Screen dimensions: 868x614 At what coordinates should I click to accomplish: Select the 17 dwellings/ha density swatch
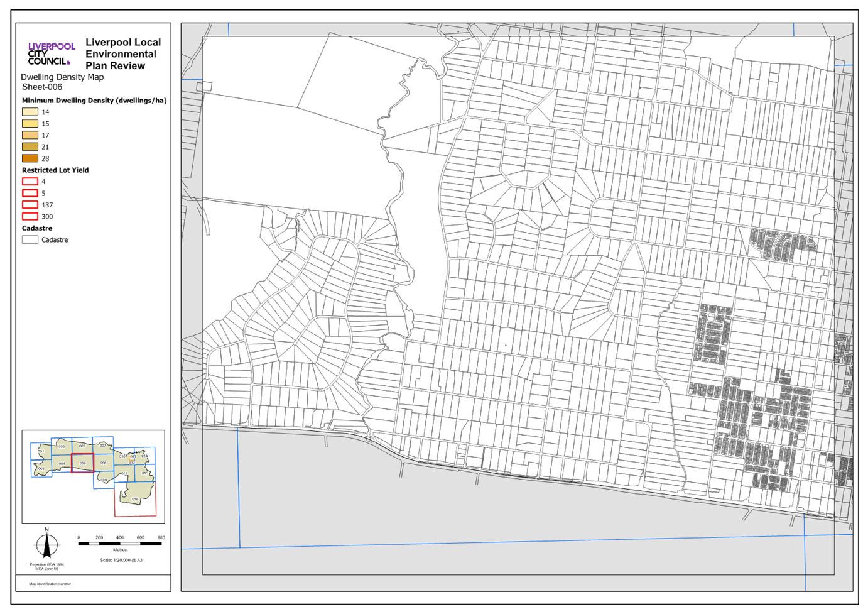click(x=30, y=135)
